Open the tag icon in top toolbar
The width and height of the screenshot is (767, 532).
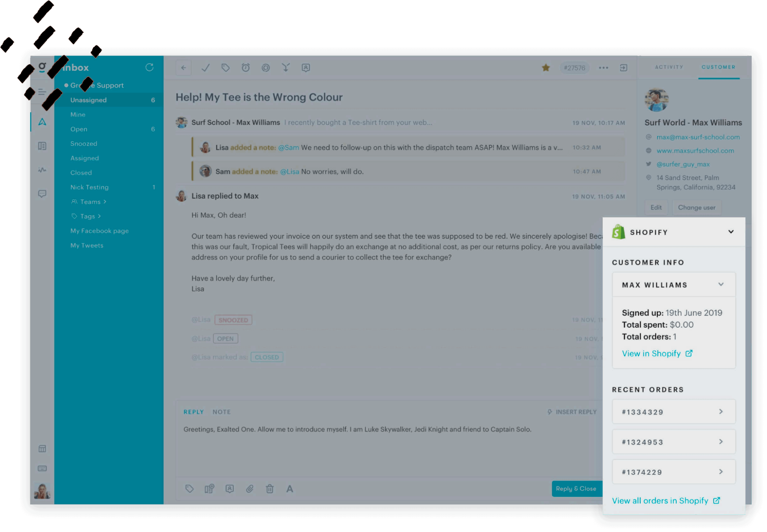(226, 68)
